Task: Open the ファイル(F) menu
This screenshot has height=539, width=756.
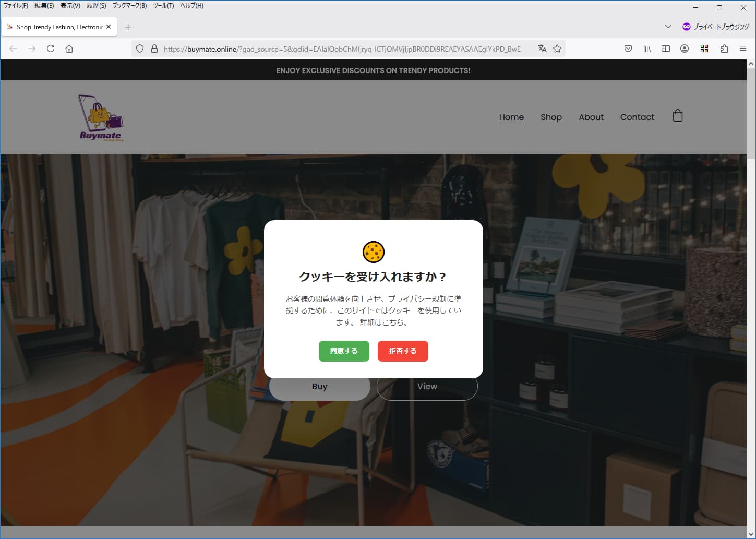Action: click(16, 6)
